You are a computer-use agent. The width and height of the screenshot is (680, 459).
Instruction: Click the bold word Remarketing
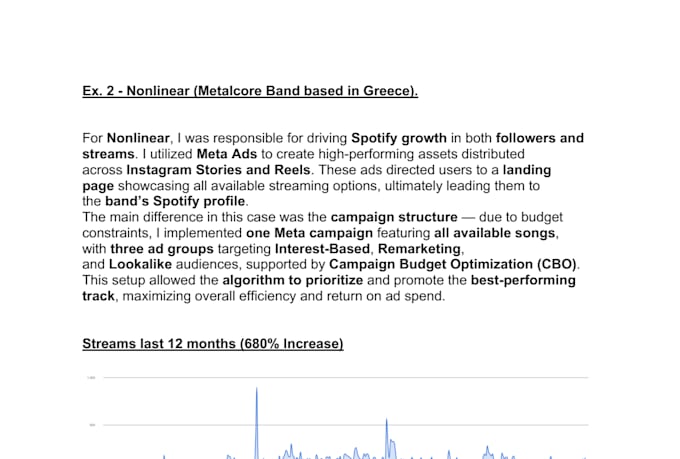[x=419, y=249]
